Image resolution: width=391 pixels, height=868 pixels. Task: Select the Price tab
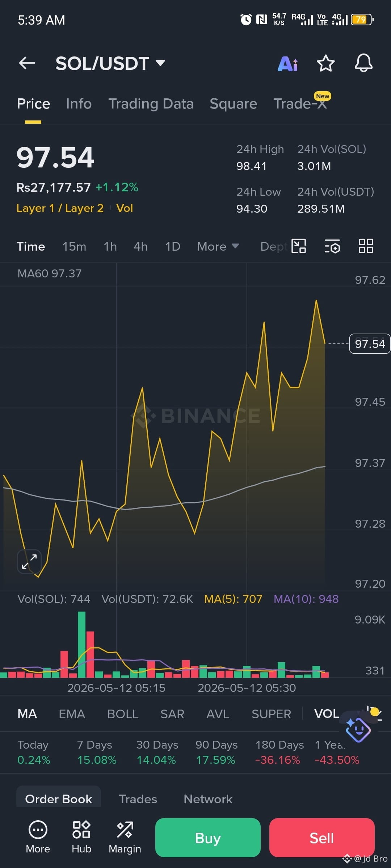[x=34, y=104]
